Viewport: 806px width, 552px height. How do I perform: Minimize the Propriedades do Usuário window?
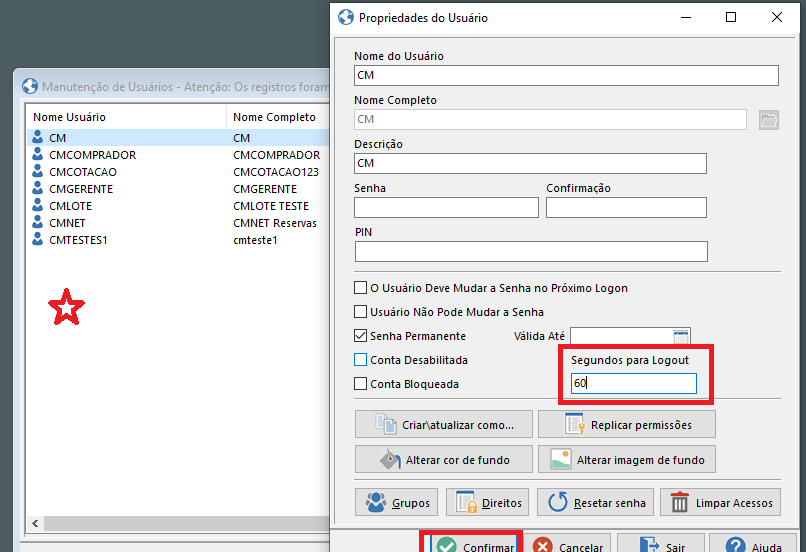point(686,17)
